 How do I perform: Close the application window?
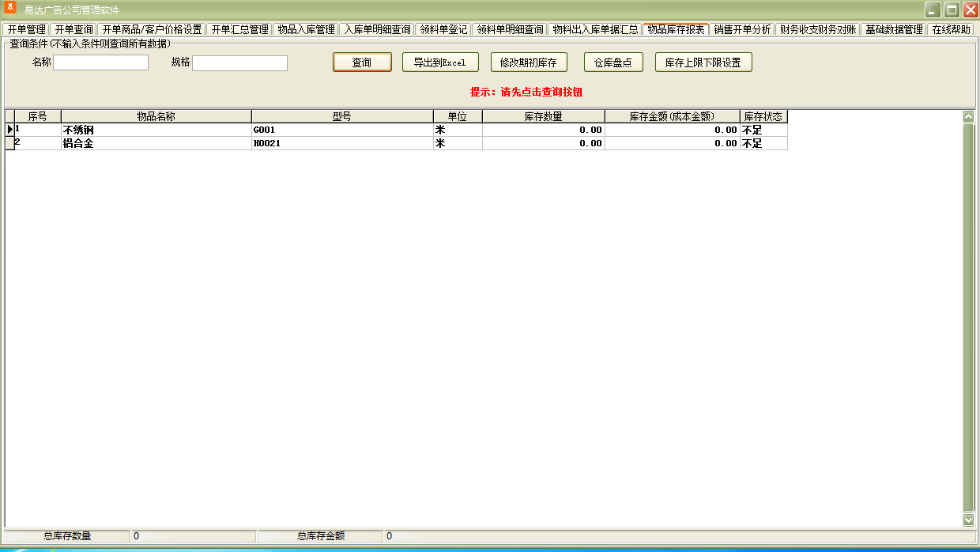pyautogui.click(x=970, y=9)
